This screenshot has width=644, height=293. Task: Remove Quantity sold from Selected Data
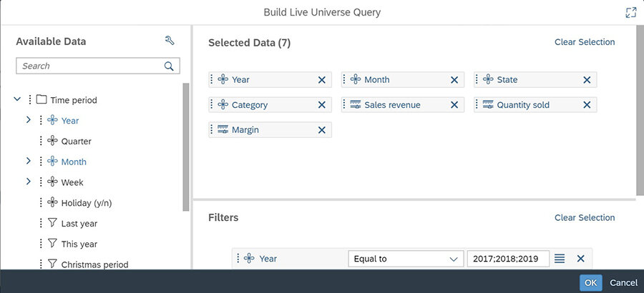coord(587,105)
